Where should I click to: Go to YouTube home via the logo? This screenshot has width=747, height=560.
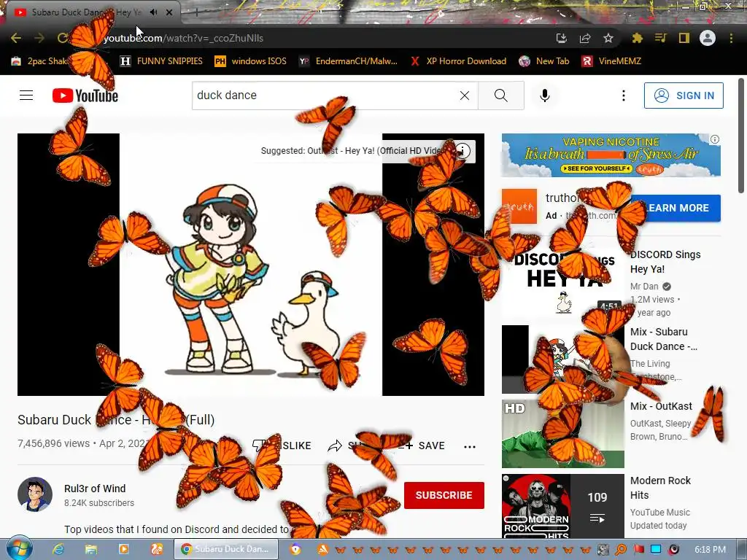[85, 96]
